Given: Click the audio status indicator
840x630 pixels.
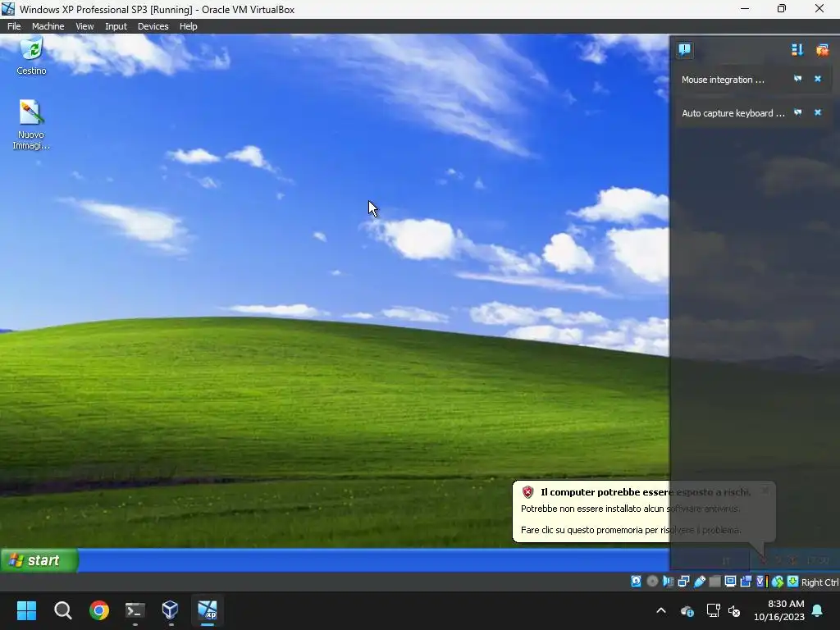Looking at the screenshot, I should coord(668,582).
